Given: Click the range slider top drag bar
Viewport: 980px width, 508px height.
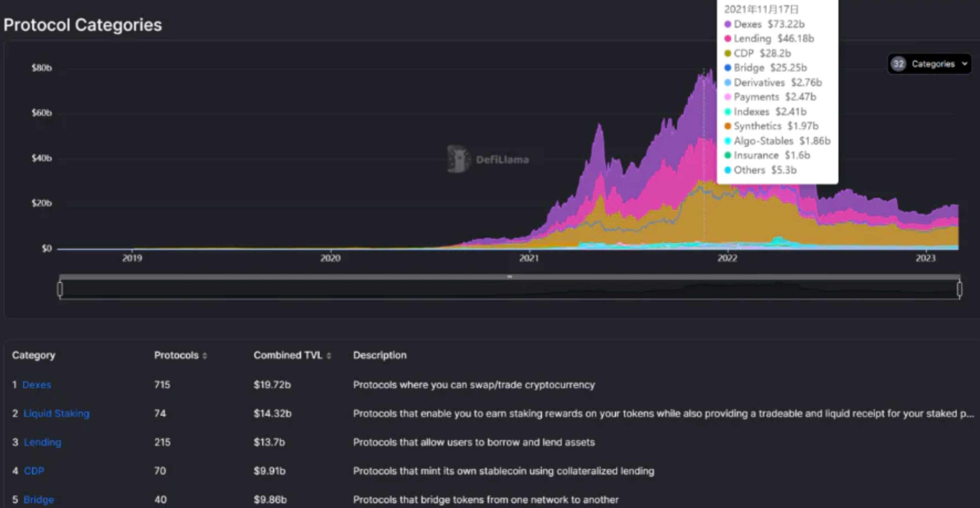Looking at the screenshot, I should click(509, 277).
